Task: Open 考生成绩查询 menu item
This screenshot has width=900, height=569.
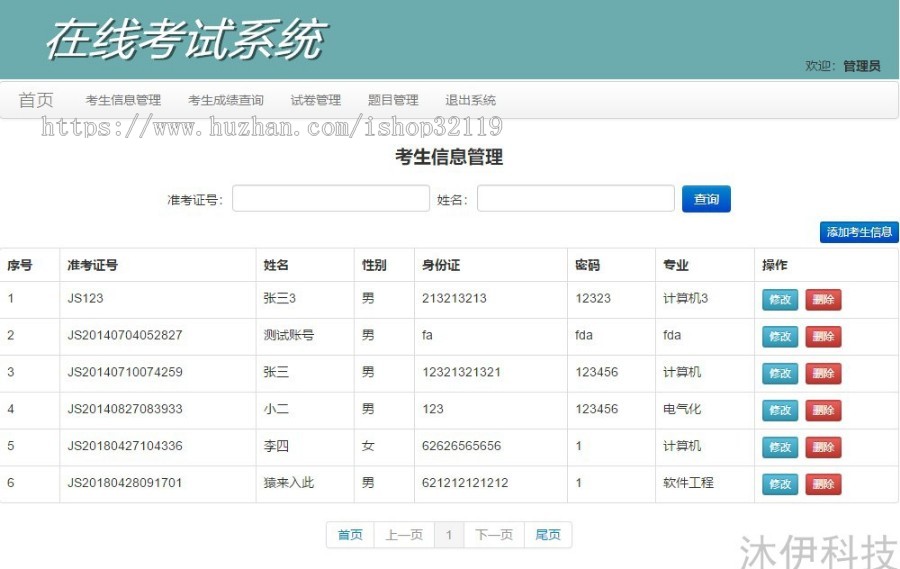Action: tap(226, 100)
